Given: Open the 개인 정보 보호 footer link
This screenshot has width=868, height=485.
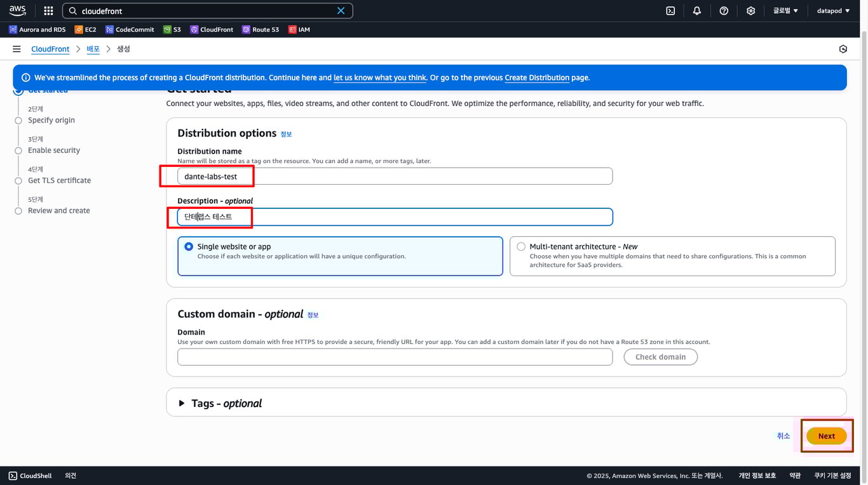Looking at the screenshot, I should coord(757,475).
